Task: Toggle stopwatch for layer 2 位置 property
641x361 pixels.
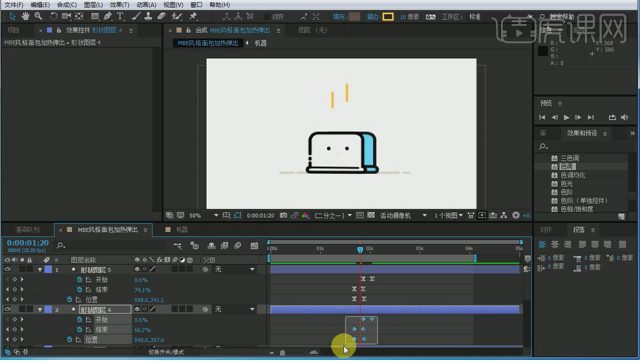Action: 69,340
